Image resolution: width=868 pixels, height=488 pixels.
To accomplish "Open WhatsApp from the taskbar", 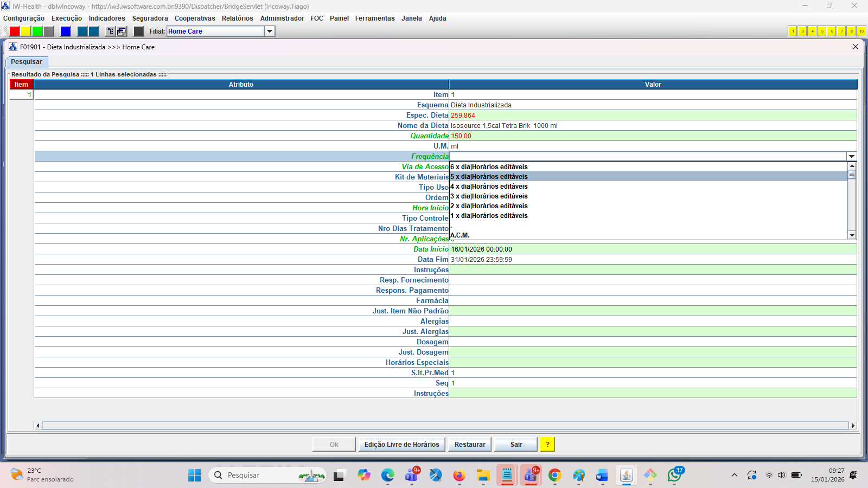I will tap(674, 476).
